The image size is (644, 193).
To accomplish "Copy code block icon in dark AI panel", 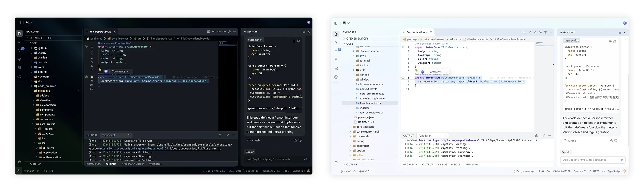I will 299,41.
